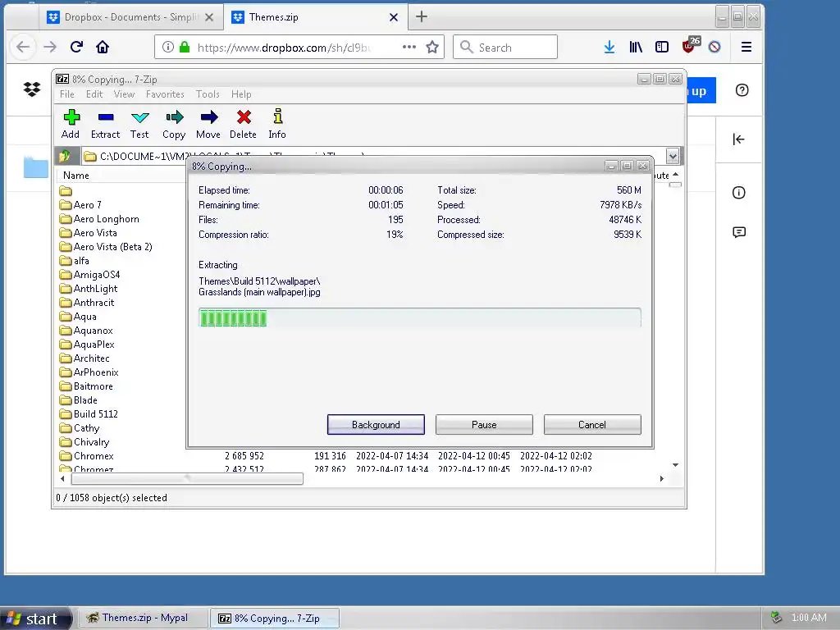The width and height of the screenshot is (840, 630).
Task: Select the Aero Longhorn folder
Action: click(x=99, y=218)
